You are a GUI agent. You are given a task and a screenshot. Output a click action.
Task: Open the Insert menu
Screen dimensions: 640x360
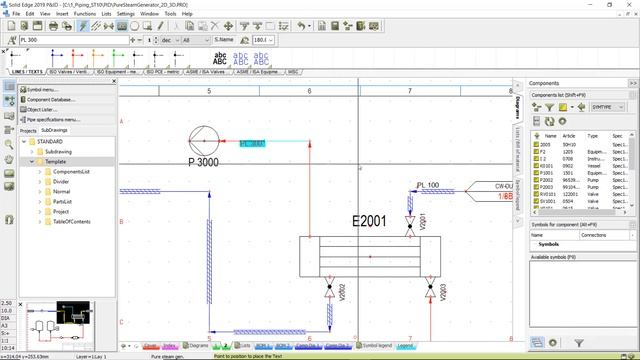coord(62,14)
